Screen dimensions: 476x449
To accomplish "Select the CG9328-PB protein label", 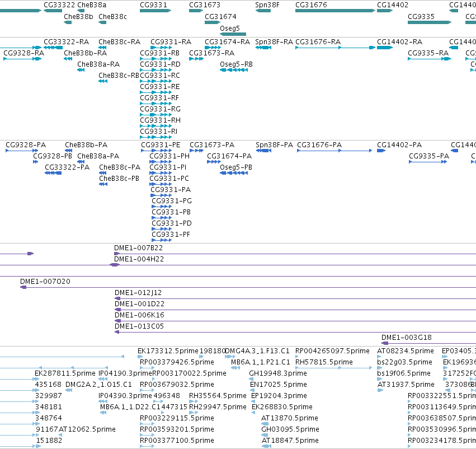I will tap(53, 156).
